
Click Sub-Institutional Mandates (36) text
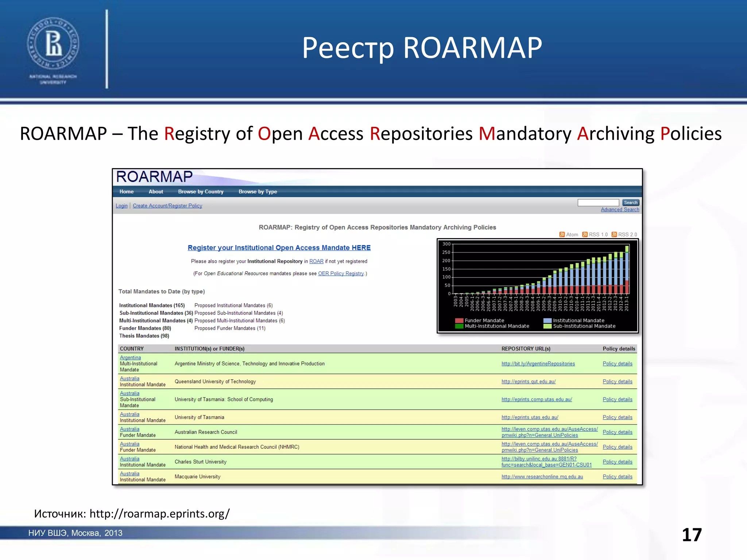[156, 313]
